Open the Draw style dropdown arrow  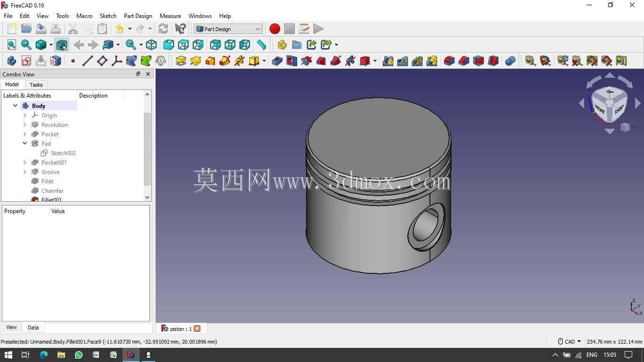[x=51, y=45]
